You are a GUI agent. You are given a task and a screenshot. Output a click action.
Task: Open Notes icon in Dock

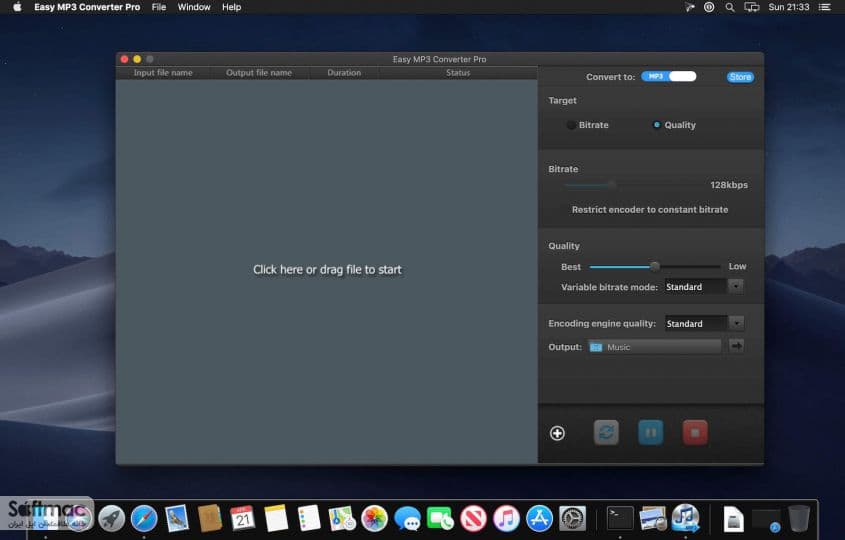pyautogui.click(x=276, y=519)
